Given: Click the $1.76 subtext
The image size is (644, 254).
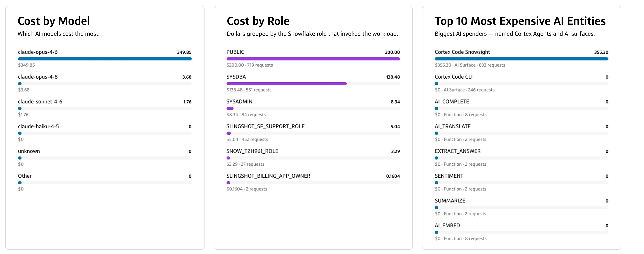Looking at the screenshot, I should click(23, 114).
